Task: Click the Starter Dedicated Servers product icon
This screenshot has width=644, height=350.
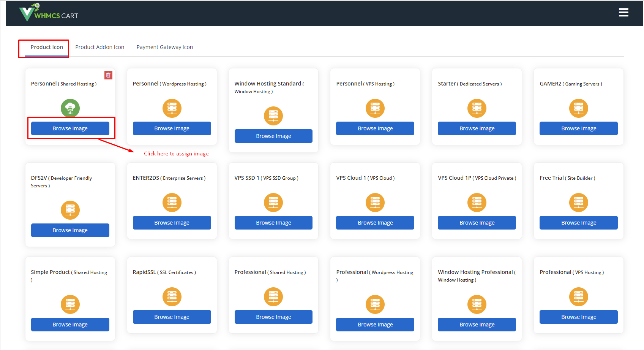Action: (477, 108)
